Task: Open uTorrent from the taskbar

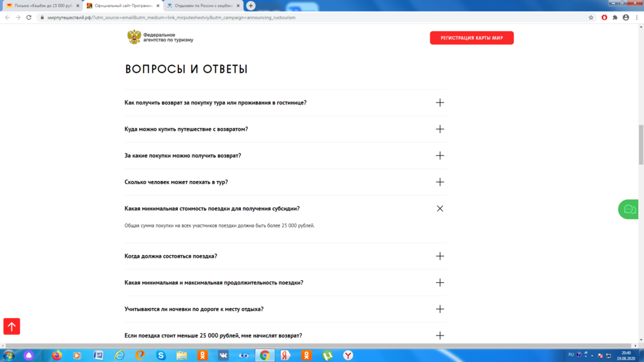Action: [327, 355]
